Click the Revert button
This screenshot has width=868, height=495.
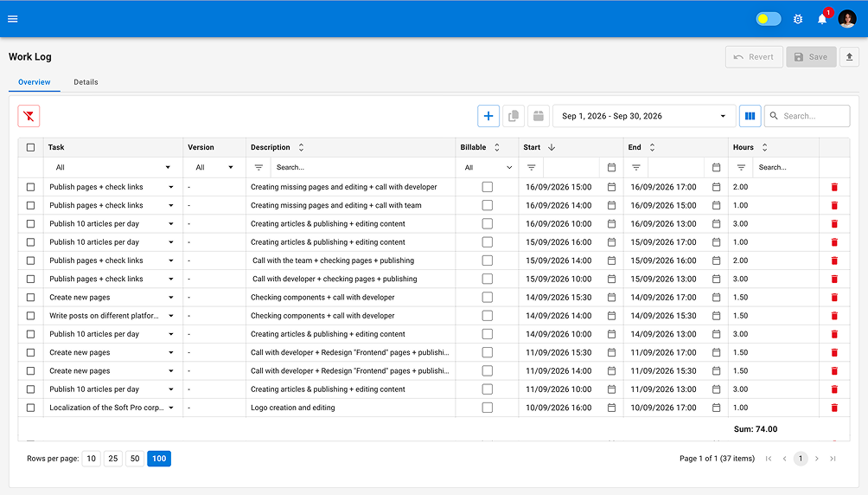coord(754,56)
